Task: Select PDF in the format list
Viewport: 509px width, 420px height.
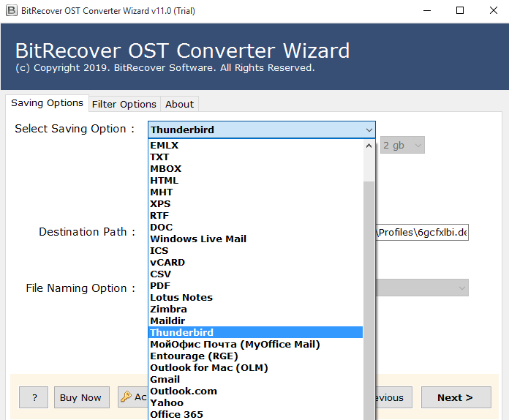Action: point(160,285)
